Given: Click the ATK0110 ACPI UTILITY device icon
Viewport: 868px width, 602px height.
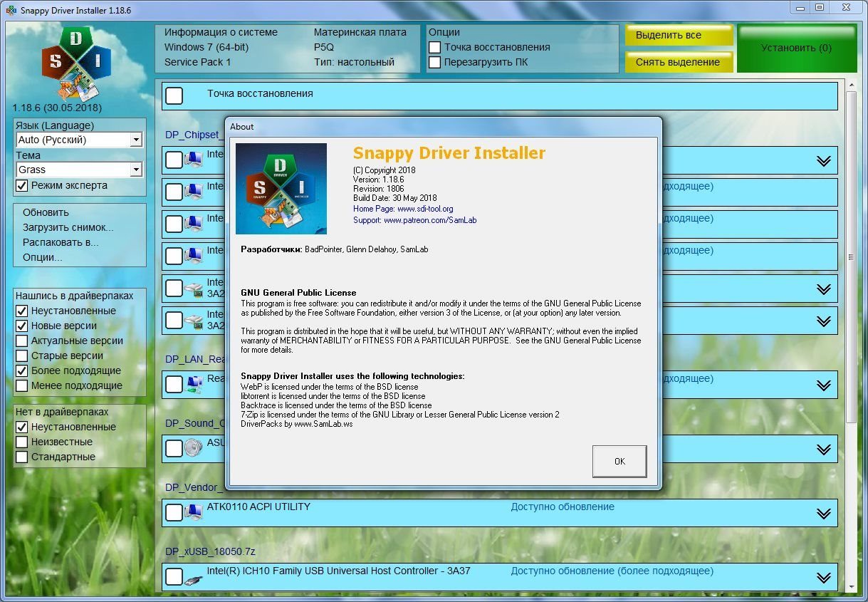Looking at the screenshot, I should [193, 512].
